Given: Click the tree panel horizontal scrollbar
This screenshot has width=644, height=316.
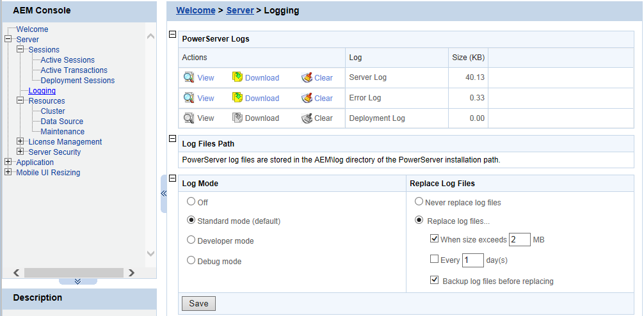Looking at the screenshot, I should click(73, 273).
